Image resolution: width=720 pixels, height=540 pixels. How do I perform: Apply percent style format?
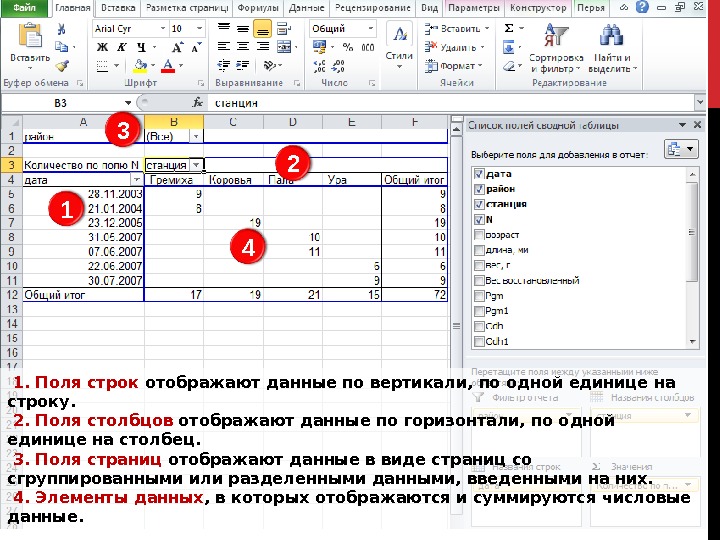pos(348,47)
